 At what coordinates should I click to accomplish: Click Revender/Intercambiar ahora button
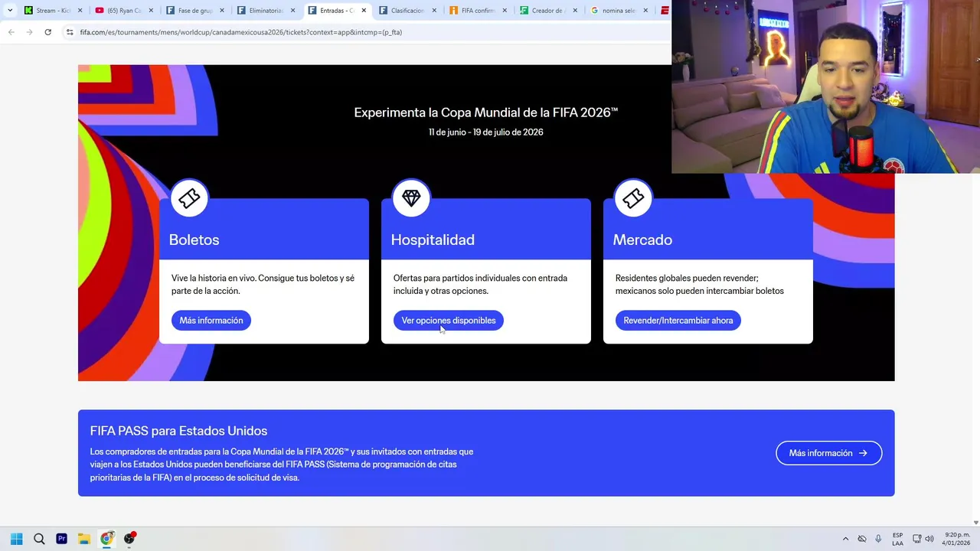tap(678, 321)
